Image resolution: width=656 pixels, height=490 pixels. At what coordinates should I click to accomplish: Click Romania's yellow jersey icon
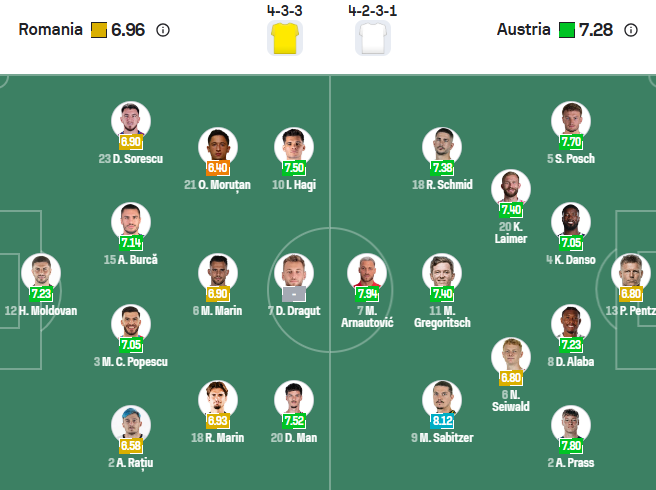tap(284, 38)
